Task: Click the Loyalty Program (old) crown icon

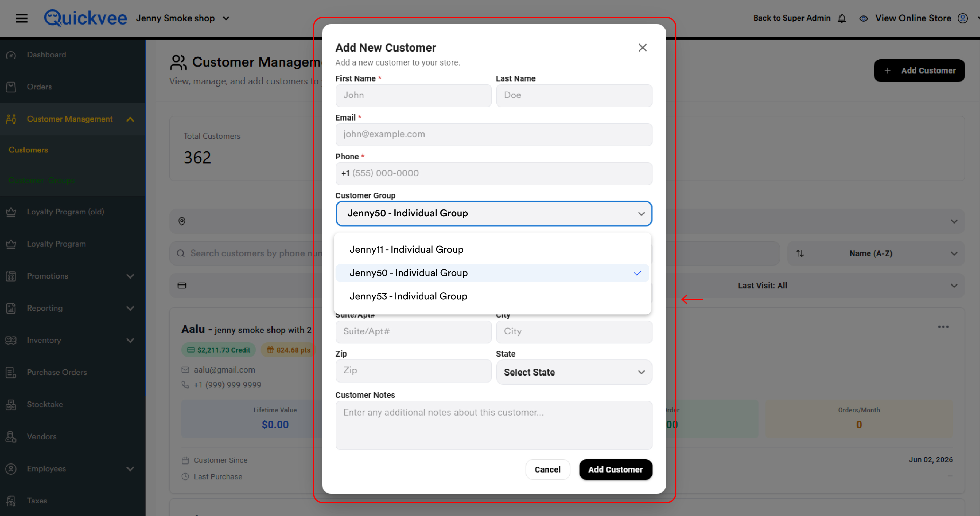Action: (11, 212)
